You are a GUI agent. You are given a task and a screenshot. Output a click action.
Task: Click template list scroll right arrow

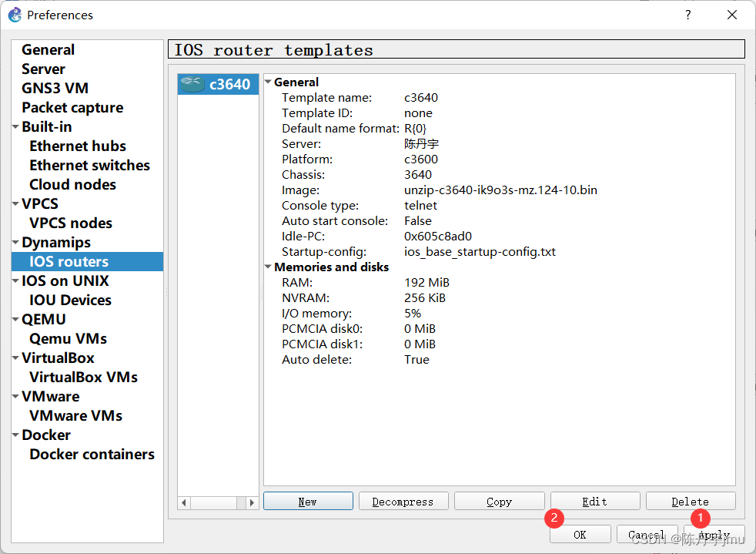point(253,503)
